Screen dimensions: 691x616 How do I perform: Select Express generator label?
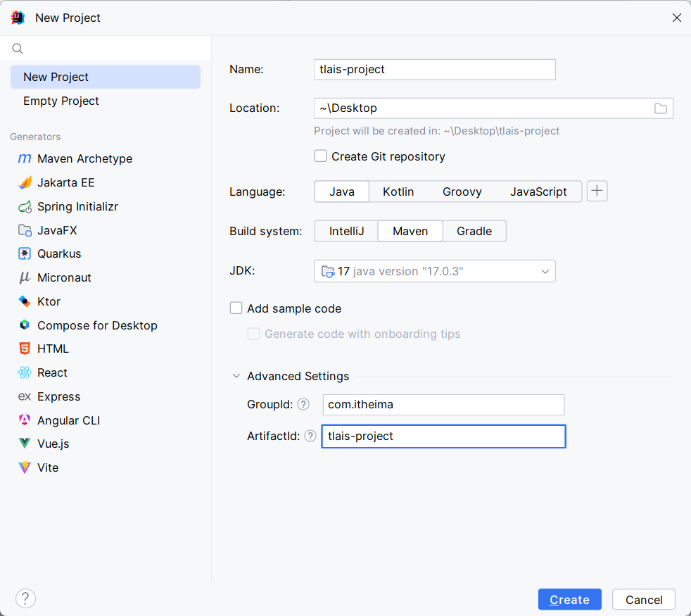tap(58, 396)
